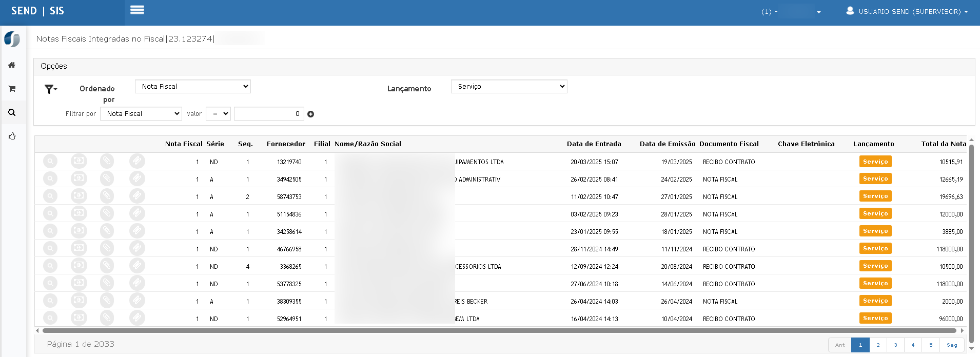Click the 'Seg' next page button
This screenshot has width=980, height=357.
(952, 345)
